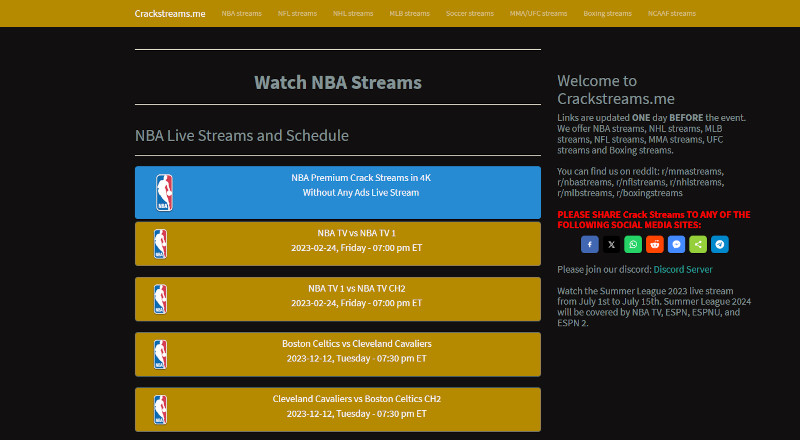Open NBA Premium Crack Streams in 4K card
This screenshot has width=800, height=440.
click(x=338, y=192)
